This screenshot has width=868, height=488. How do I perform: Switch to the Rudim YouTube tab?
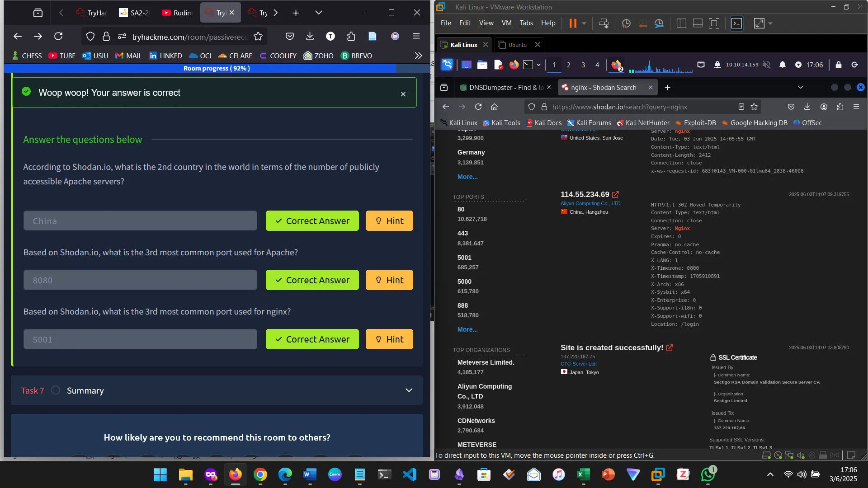pyautogui.click(x=177, y=13)
